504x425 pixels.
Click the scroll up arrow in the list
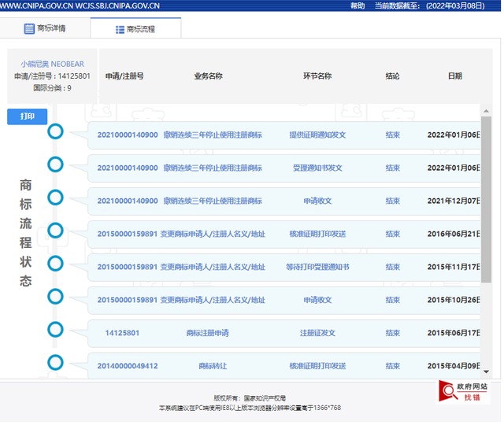[x=486, y=111]
